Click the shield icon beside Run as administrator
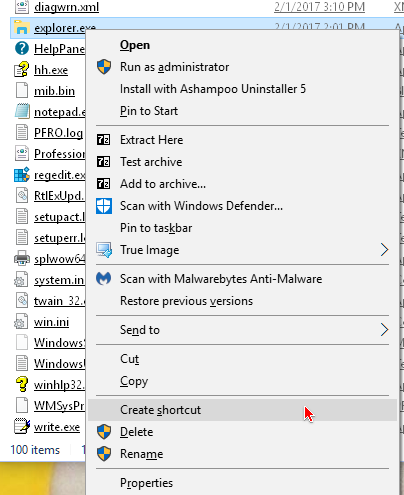404x495 pixels. [104, 67]
